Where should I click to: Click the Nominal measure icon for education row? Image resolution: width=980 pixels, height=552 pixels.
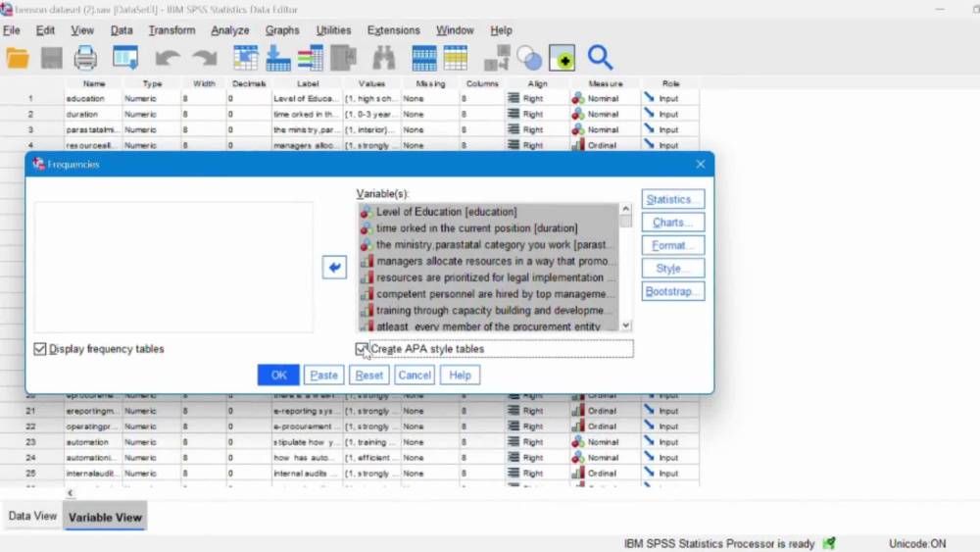(x=578, y=98)
